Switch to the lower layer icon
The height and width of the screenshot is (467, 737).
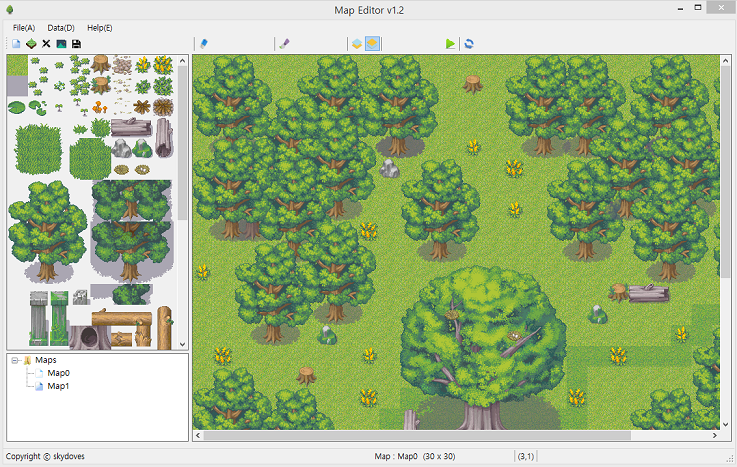[x=357, y=44]
